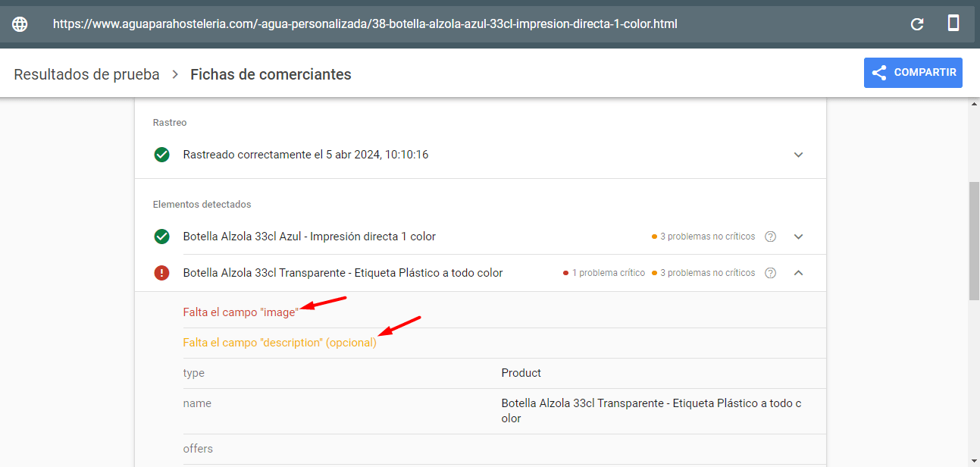Select Falta el campo "description" (opcional) warning
Screen dimensions: 980x467
(280, 343)
